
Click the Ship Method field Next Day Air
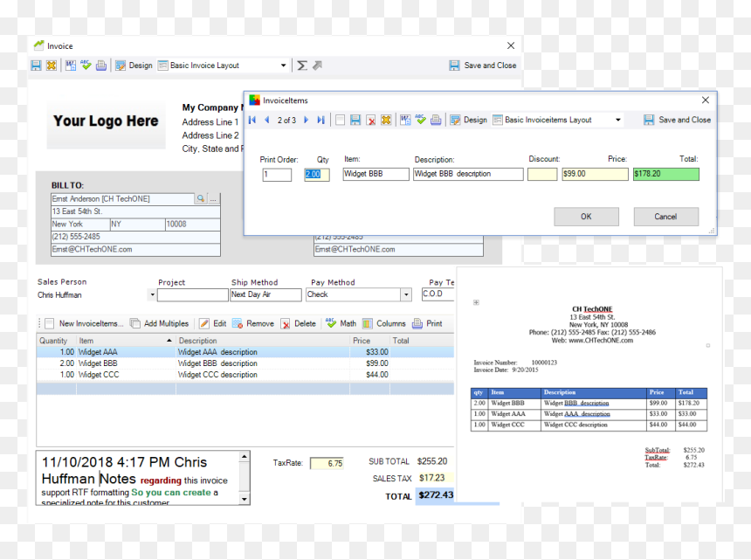265,294
